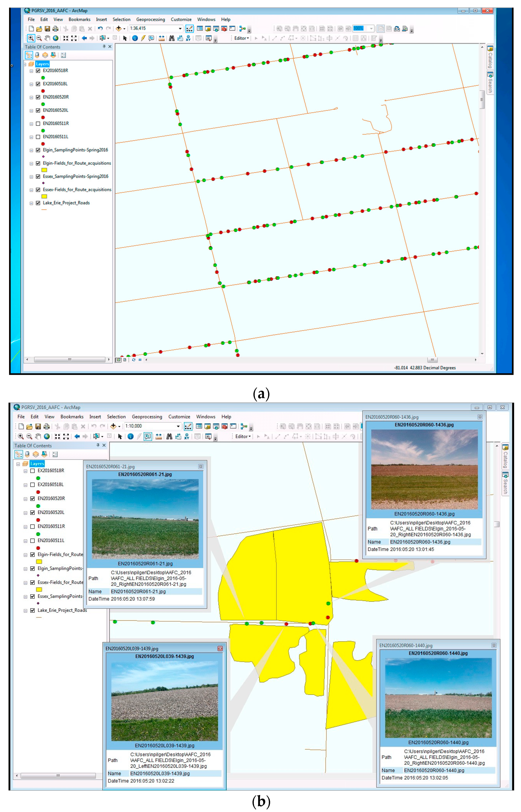The width and height of the screenshot is (521, 812).
Task: Select the Zoom Out tool in window (a)
Action: pos(39,38)
